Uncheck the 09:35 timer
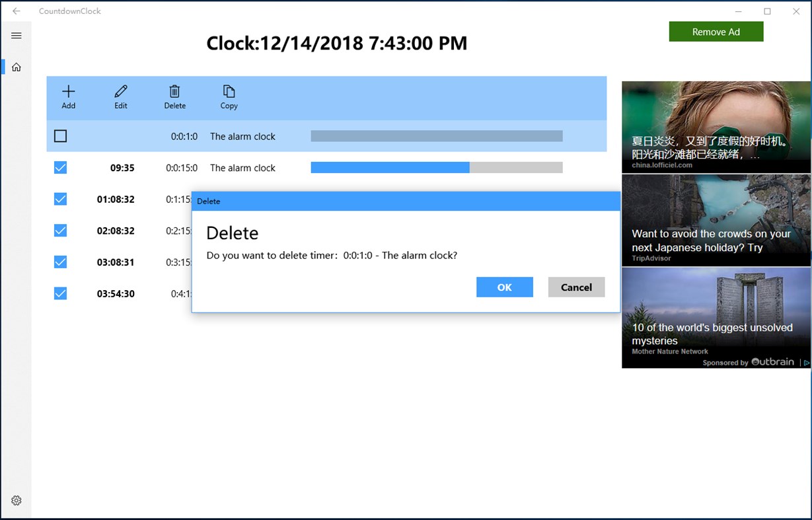The width and height of the screenshot is (812, 520). coord(60,167)
